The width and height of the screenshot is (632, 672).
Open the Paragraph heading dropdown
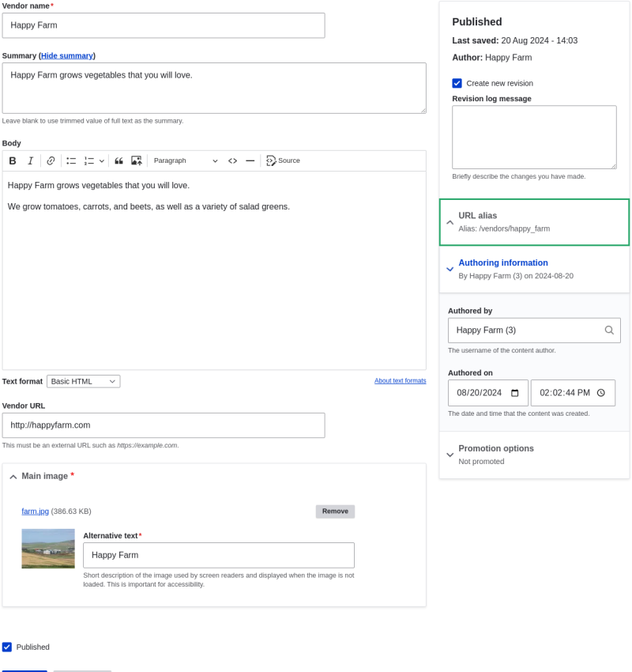pyautogui.click(x=186, y=160)
